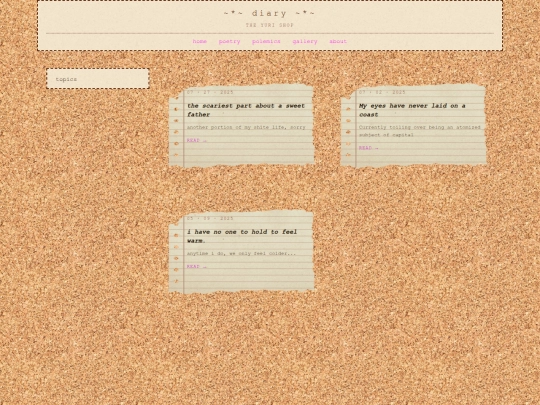Viewport: 540px width, 405px height.
Task: Click READ link under 'sweet father' entry
Action: (196, 140)
